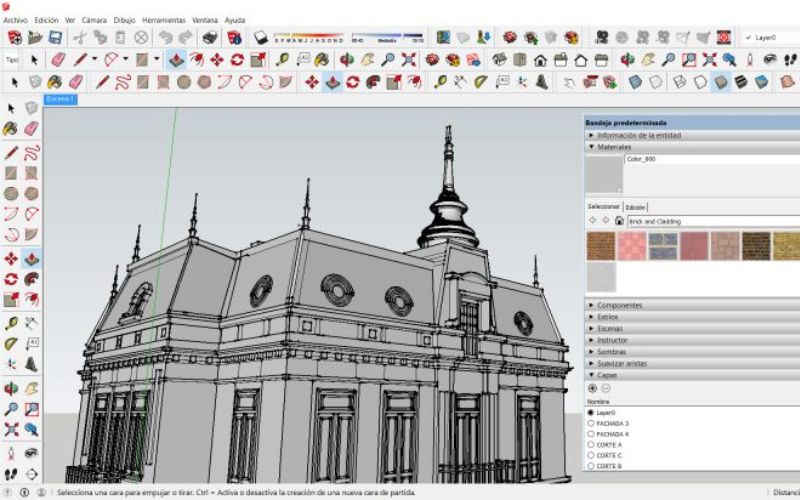Viewport: 800px width, 500px height.
Task: Expand the Estilos panel
Action: pyautogui.click(x=692, y=317)
